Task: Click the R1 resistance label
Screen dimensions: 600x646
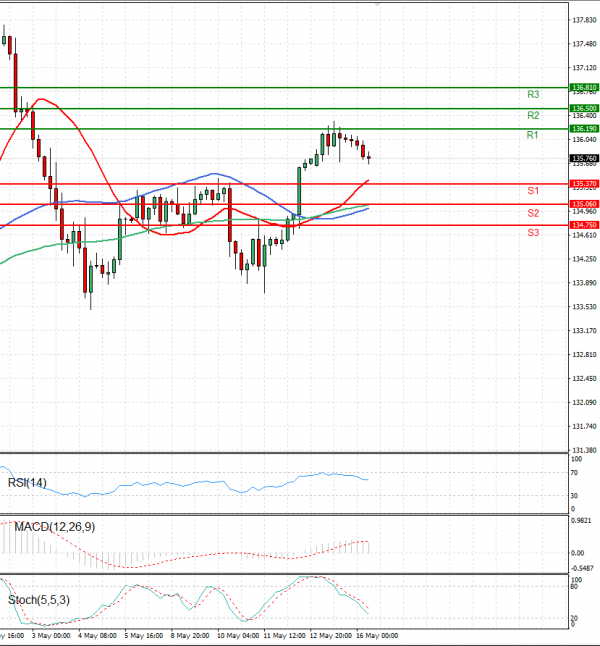Action: [532, 135]
